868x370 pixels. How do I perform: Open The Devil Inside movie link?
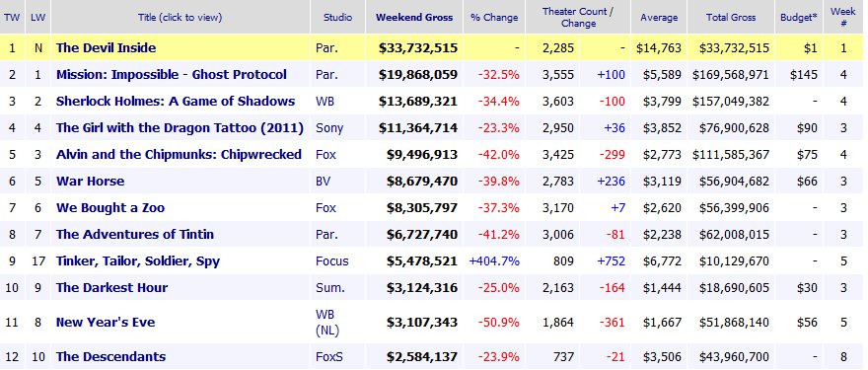[x=106, y=48]
